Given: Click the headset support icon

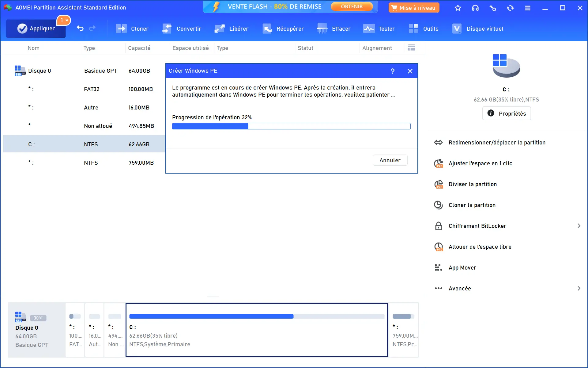Looking at the screenshot, I should pos(475,8).
